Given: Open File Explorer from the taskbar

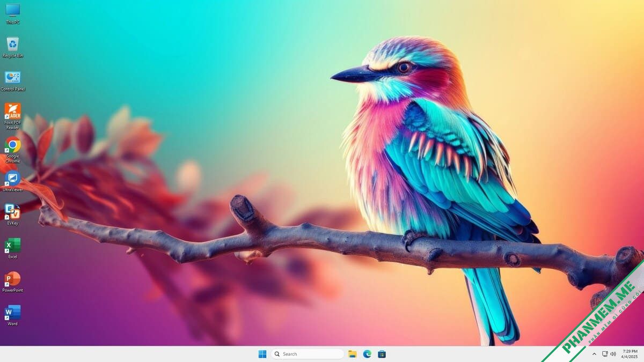Looking at the screenshot, I should 353,354.
